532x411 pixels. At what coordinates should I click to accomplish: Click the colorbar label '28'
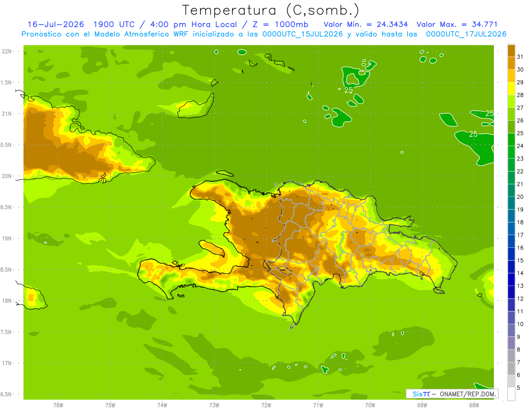[520, 95]
